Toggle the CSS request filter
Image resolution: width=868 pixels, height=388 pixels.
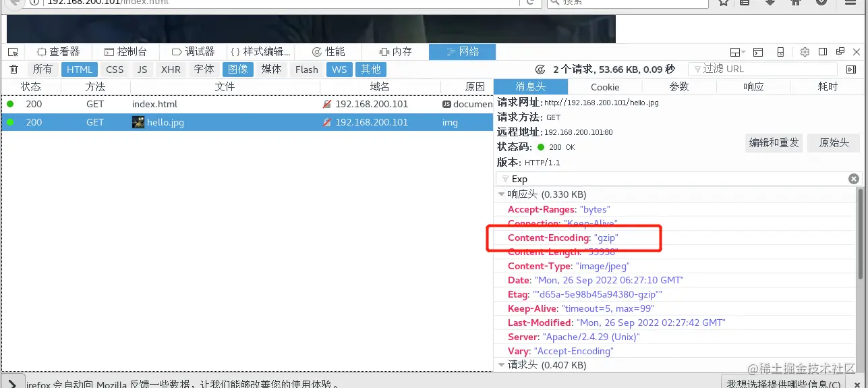pos(115,70)
